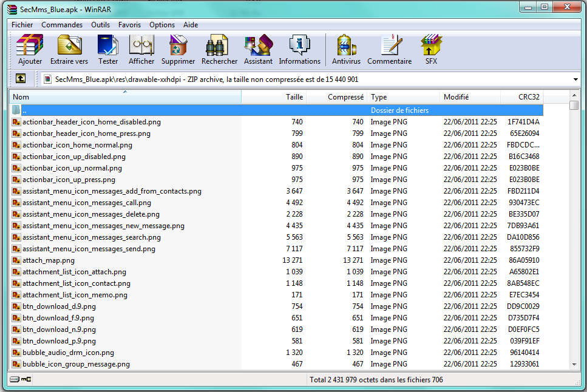
Task: Select attachment_list_icon_attach.png
Action: coord(74,272)
